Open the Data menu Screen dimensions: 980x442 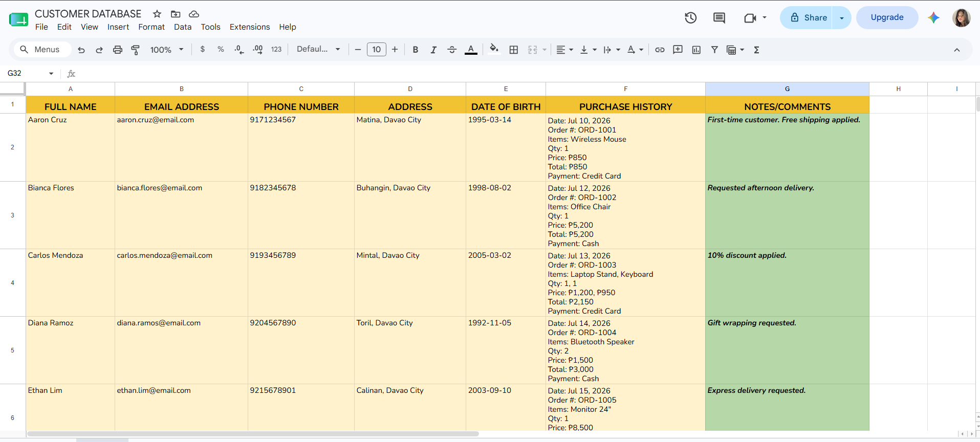(x=183, y=27)
